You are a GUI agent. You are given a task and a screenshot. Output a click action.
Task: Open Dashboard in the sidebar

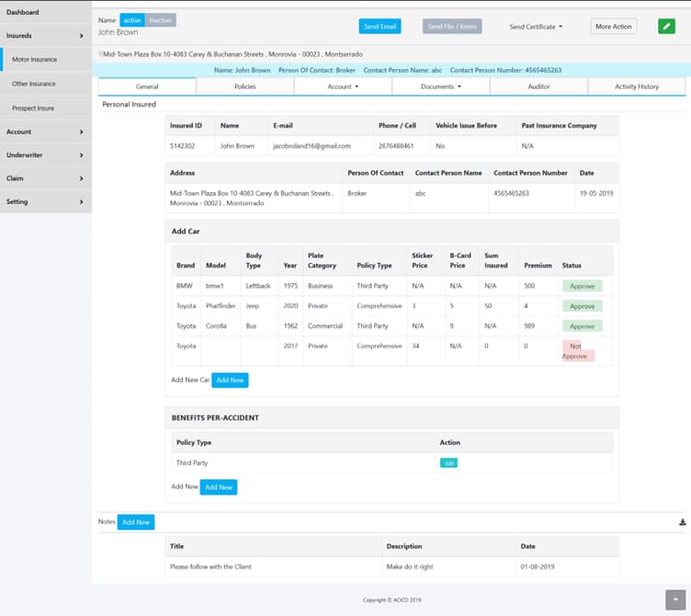[x=46, y=12]
